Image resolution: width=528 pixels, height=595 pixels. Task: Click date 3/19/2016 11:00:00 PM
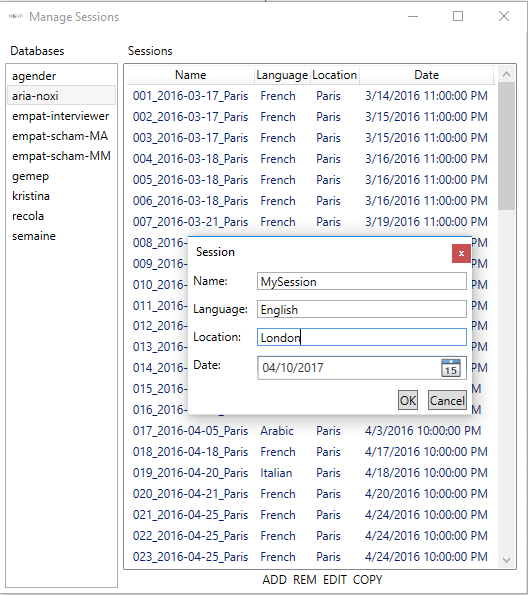click(x=426, y=222)
